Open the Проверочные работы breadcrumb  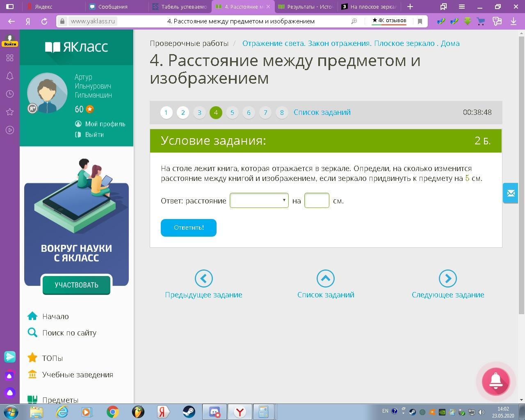pyautogui.click(x=189, y=43)
